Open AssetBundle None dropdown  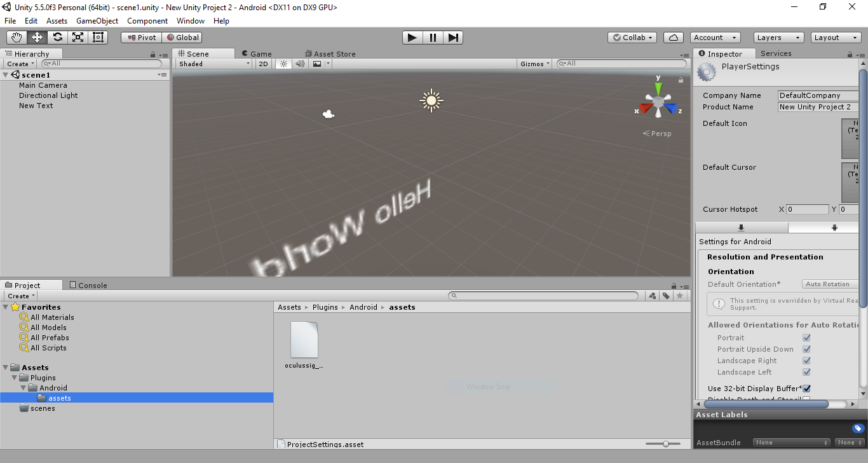point(792,443)
